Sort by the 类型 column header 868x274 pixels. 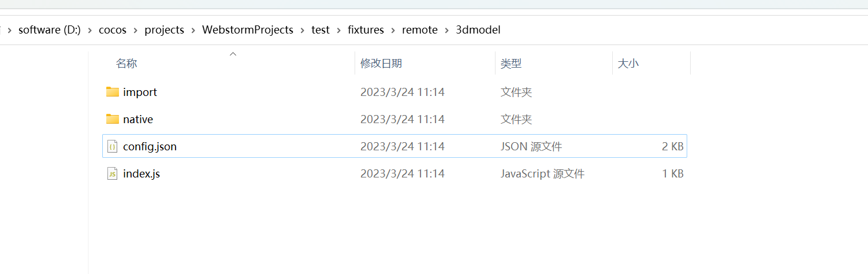coord(511,64)
